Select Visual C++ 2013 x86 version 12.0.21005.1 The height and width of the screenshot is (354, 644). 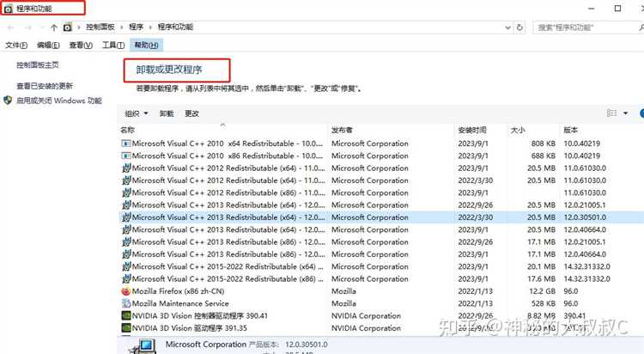tap(382, 242)
